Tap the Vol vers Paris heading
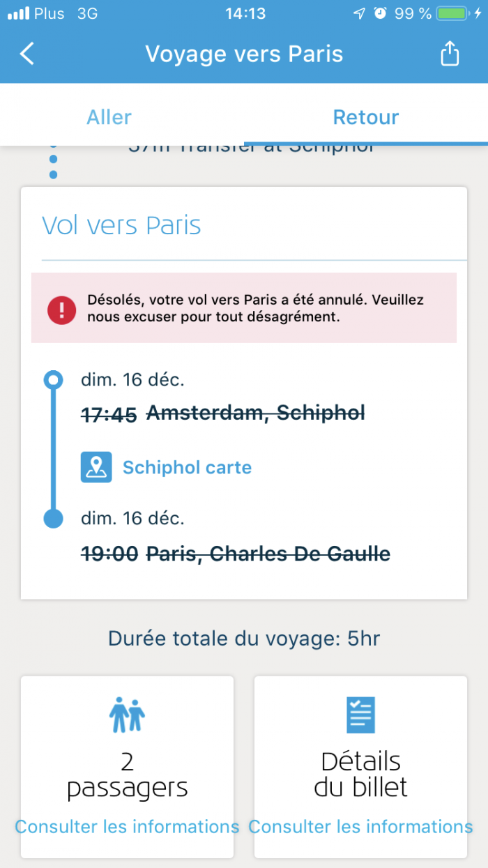 pyautogui.click(x=121, y=225)
